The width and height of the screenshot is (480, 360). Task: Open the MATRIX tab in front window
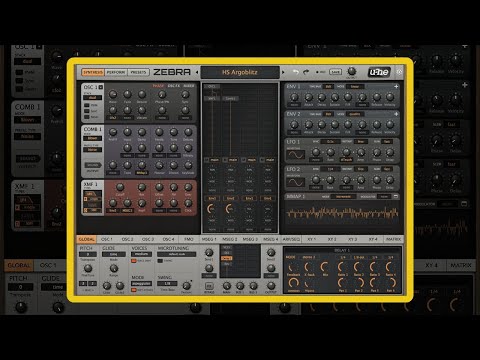point(393,239)
